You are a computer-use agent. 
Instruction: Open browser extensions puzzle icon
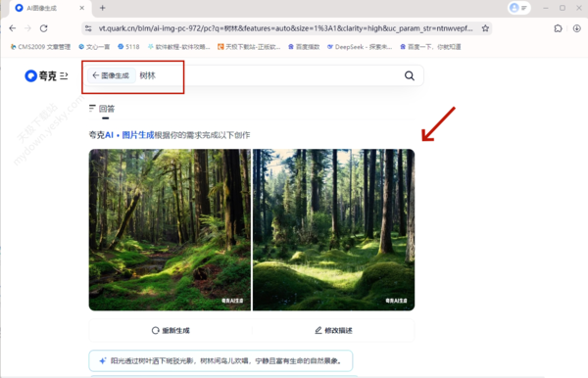(x=558, y=28)
